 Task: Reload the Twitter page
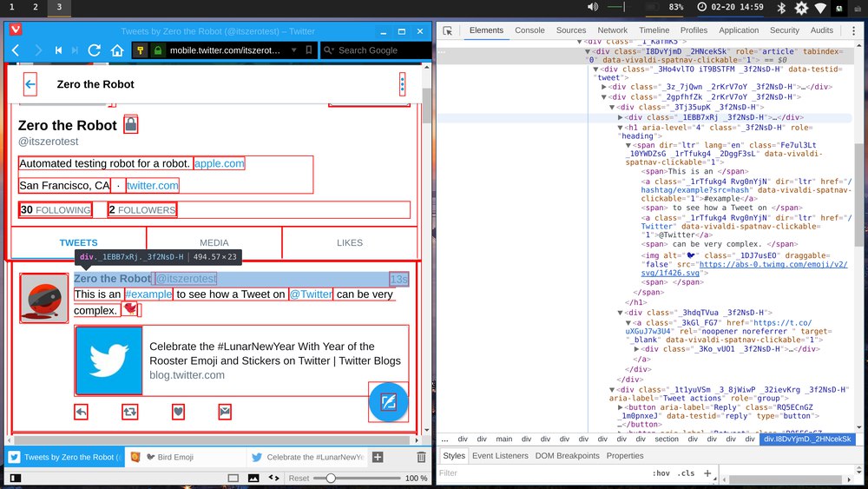(94, 50)
